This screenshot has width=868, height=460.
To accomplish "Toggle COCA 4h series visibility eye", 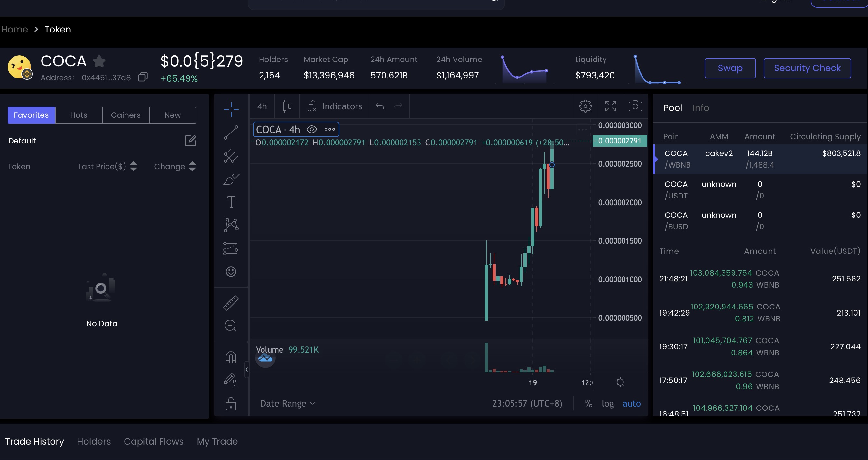I will (x=312, y=129).
